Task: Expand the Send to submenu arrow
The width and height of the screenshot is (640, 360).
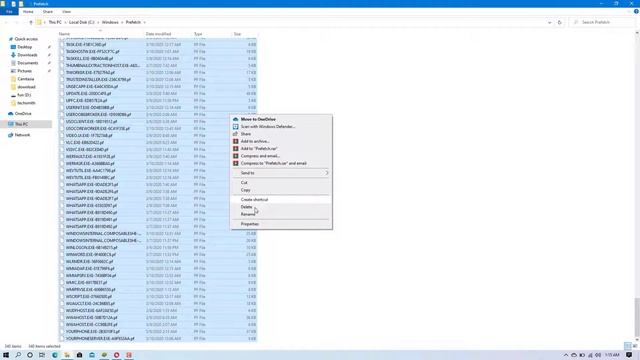Action: pyautogui.click(x=327, y=173)
